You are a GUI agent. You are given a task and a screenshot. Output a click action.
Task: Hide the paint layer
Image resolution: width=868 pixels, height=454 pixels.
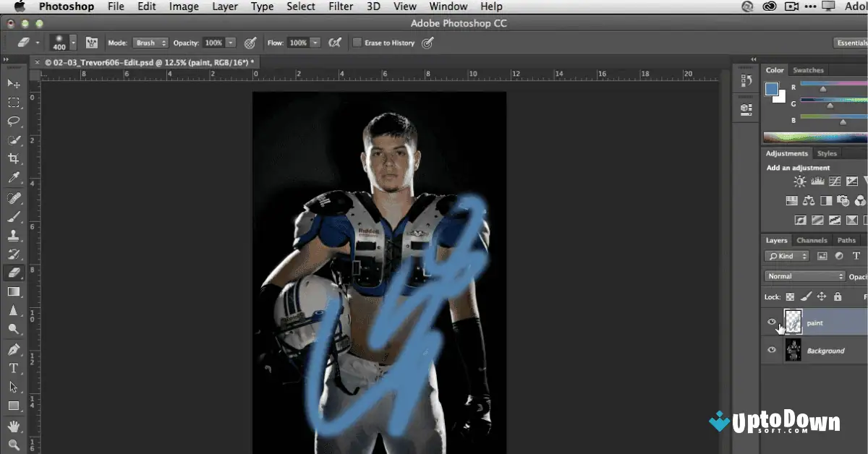tap(771, 322)
